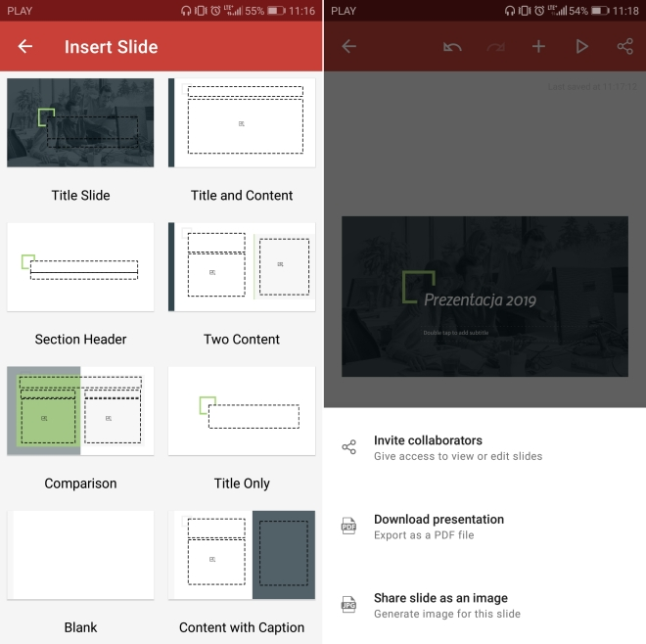Select Download presentation as PDF

click(x=438, y=520)
